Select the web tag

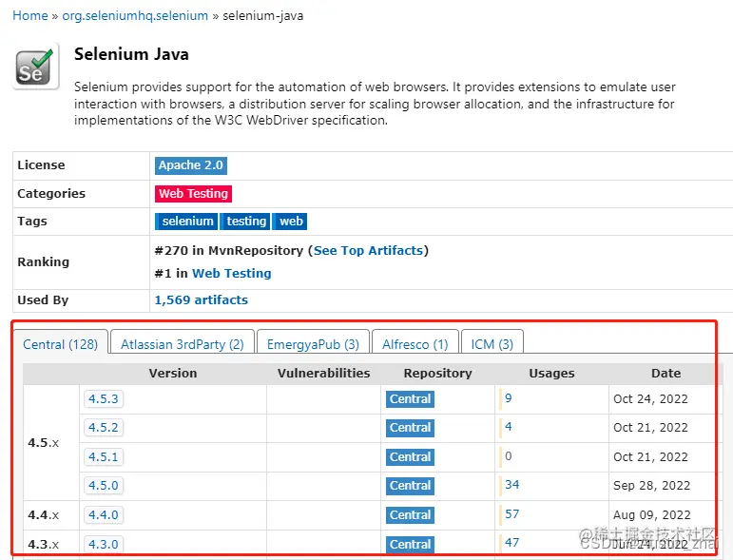pyautogui.click(x=290, y=222)
